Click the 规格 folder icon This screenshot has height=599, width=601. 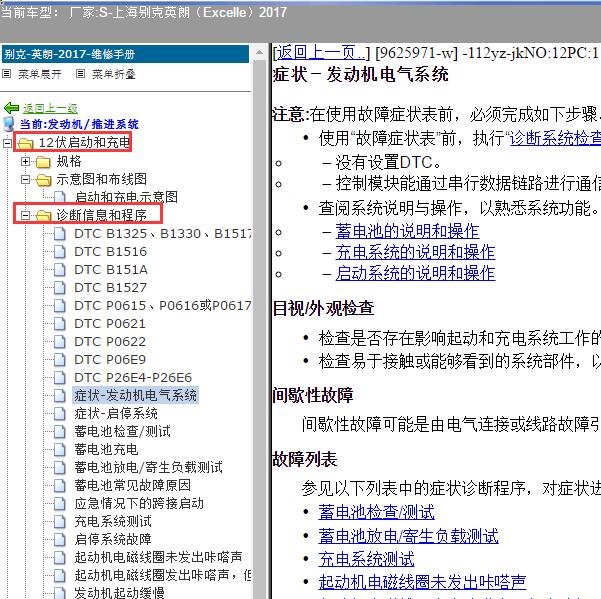pyautogui.click(x=43, y=162)
